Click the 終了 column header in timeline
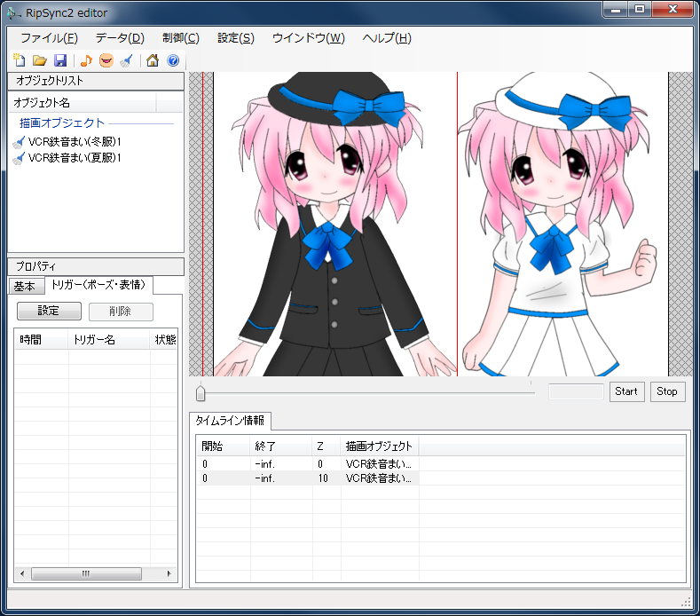This screenshot has width=700, height=616. pyautogui.click(x=281, y=446)
